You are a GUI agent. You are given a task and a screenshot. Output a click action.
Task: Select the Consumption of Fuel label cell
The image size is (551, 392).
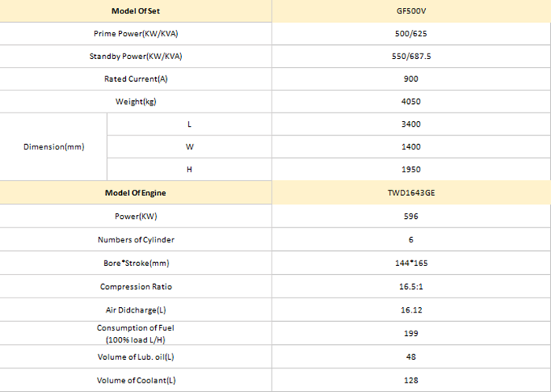(135, 333)
